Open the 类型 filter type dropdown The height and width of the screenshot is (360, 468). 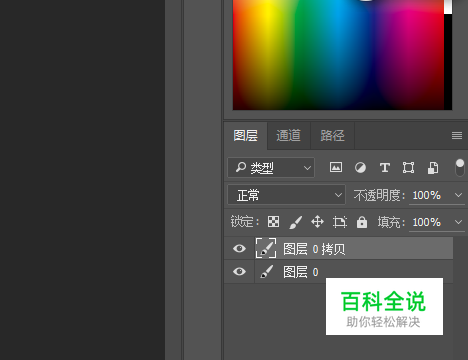tap(271, 168)
